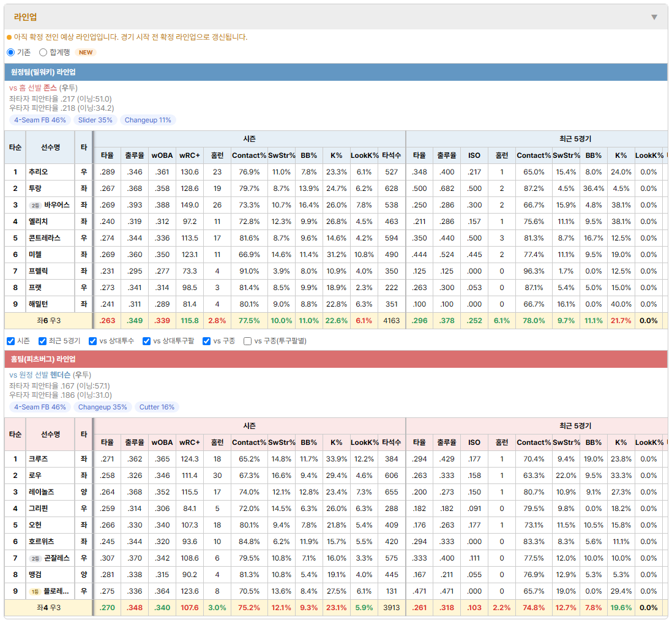
Task: Select player 미첼 in row 6
Action: point(35,255)
